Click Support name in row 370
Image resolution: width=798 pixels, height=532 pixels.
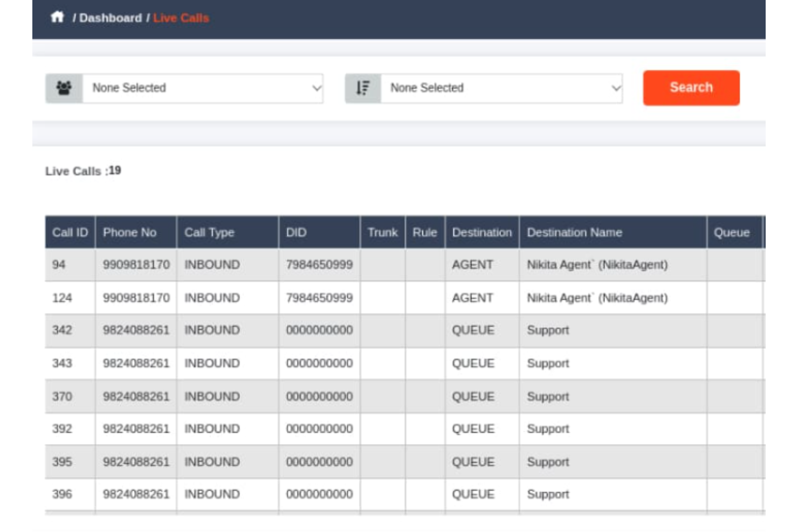(x=548, y=397)
